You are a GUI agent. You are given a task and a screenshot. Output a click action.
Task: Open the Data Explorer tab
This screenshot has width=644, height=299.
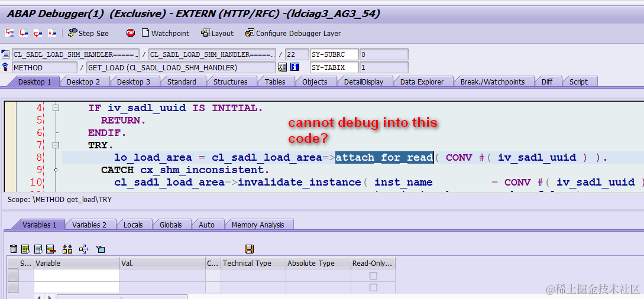click(x=422, y=82)
